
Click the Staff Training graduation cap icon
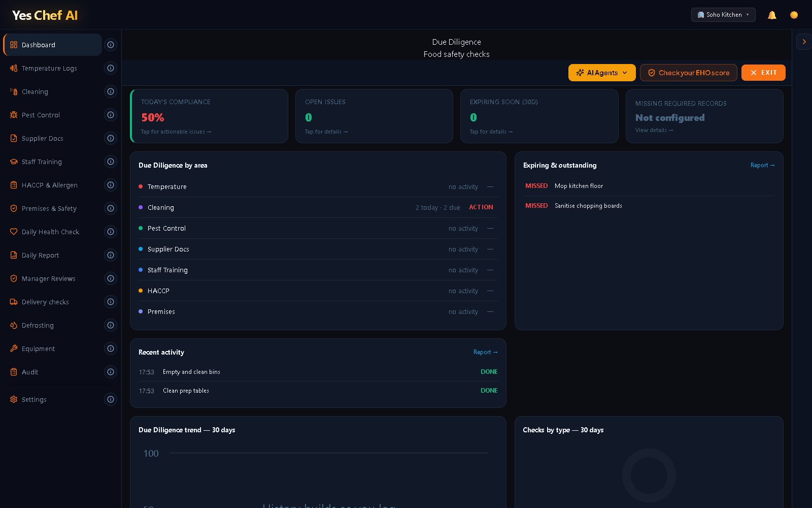pos(14,162)
